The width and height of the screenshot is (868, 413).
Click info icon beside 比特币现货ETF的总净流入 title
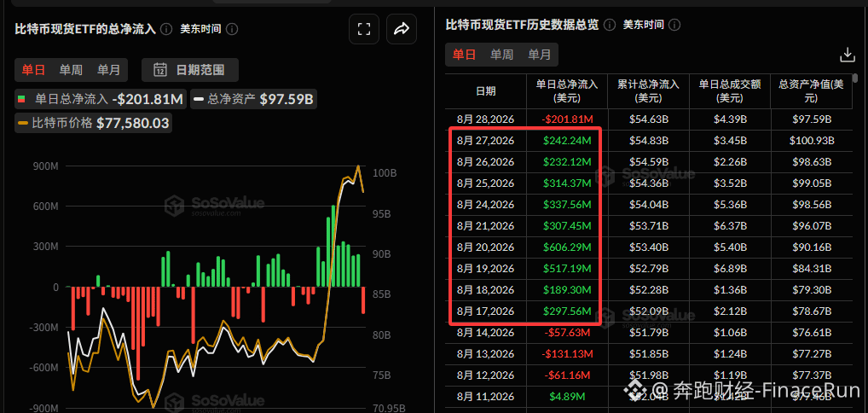click(x=165, y=29)
